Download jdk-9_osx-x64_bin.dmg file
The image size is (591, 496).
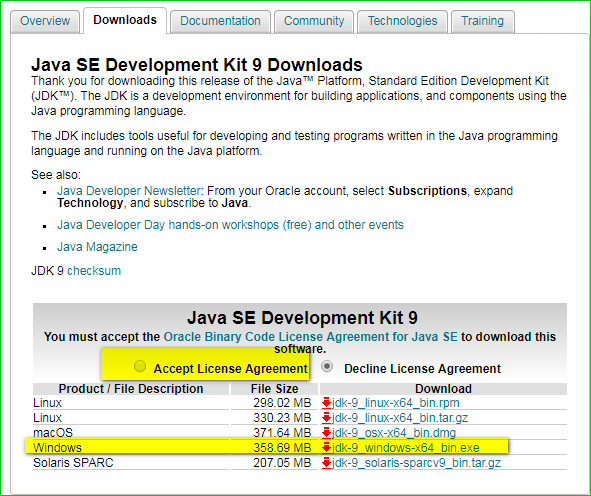point(394,433)
